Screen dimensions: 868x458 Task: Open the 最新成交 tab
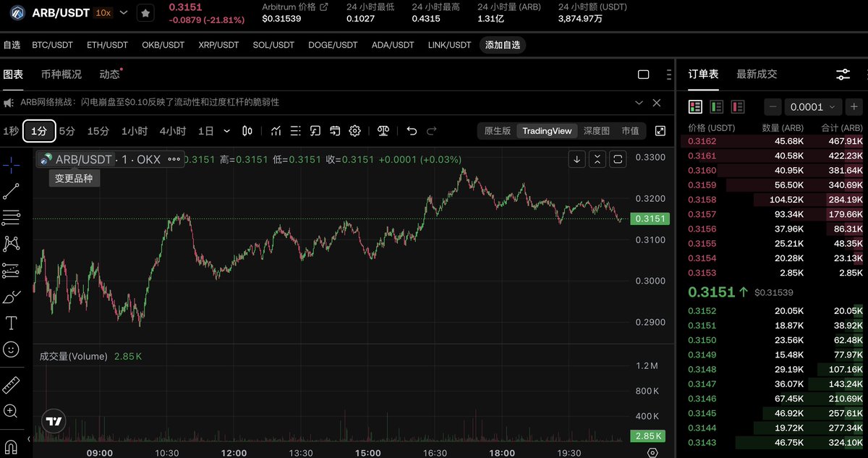[x=757, y=74]
